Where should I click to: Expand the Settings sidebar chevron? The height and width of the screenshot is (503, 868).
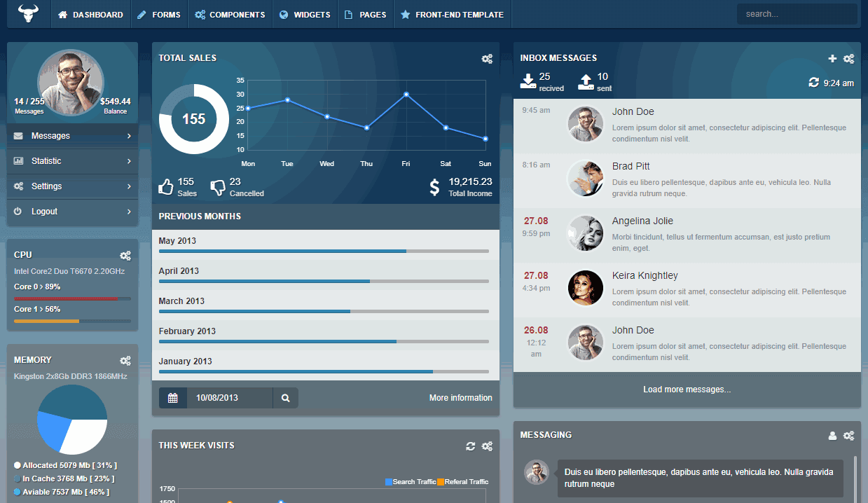(x=129, y=186)
